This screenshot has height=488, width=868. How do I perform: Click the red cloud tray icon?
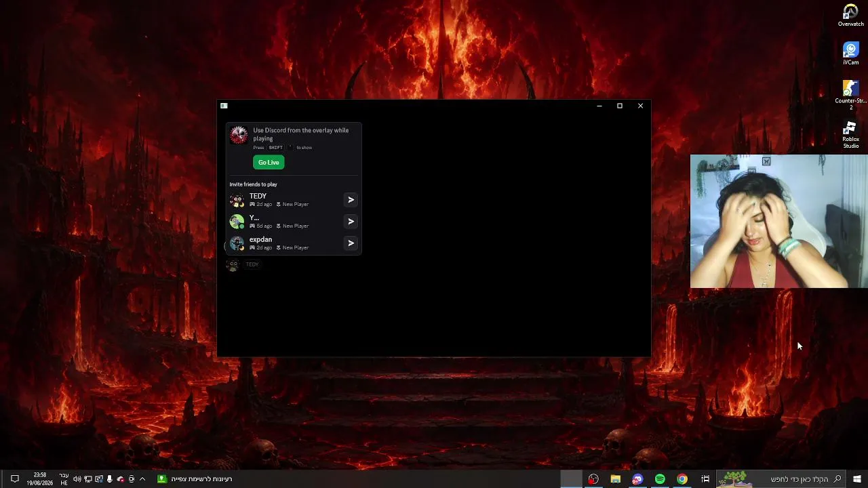click(x=121, y=479)
